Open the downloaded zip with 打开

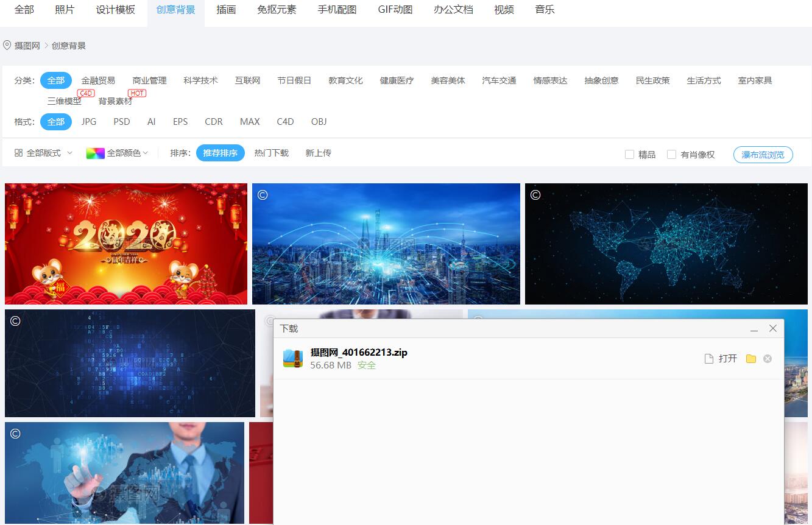[727, 359]
